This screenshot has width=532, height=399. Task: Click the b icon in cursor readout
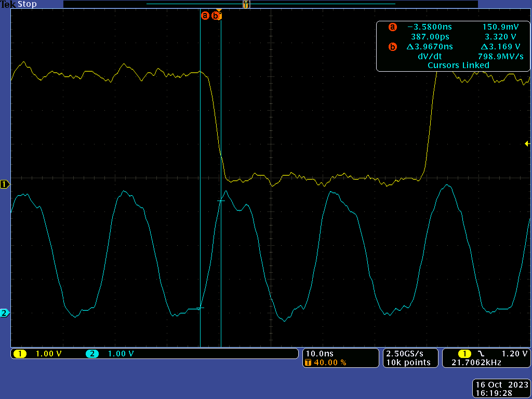tap(393, 47)
